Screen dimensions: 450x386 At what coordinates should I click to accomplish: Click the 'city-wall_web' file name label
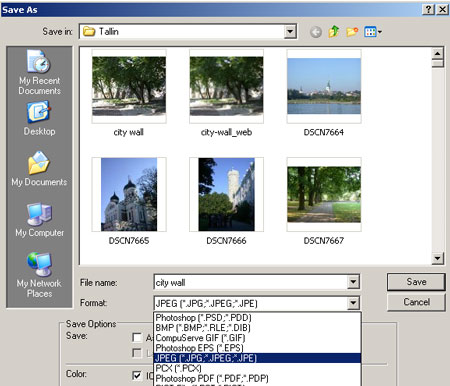click(x=226, y=132)
